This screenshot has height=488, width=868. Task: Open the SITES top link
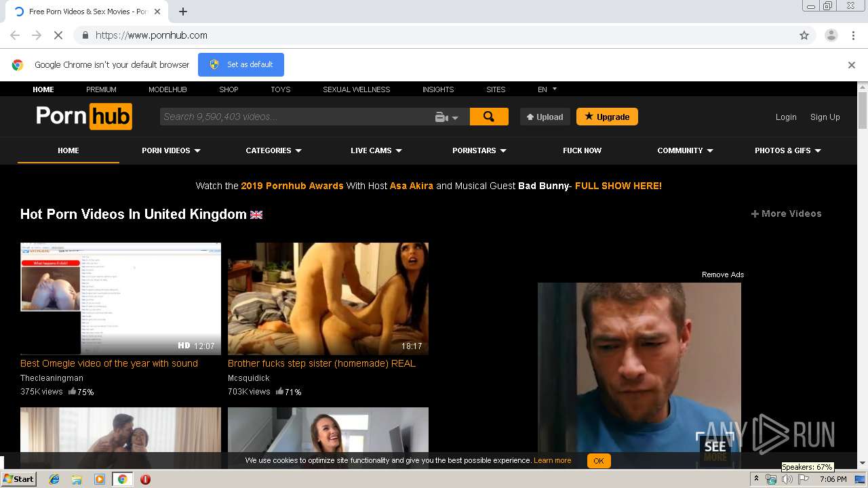pos(496,89)
